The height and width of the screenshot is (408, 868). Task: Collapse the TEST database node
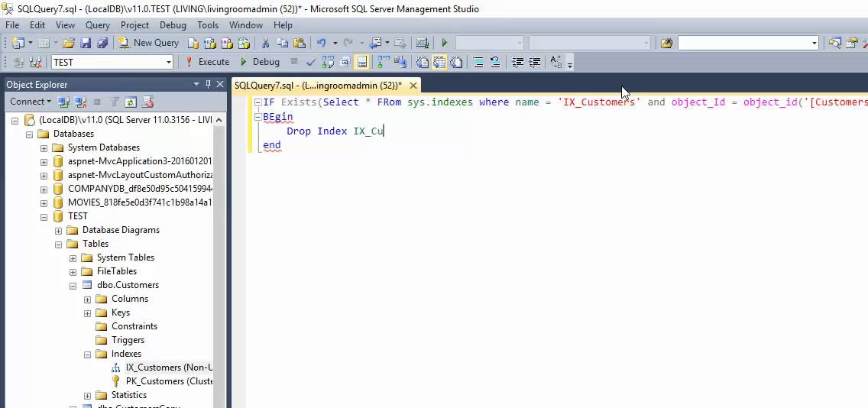(x=44, y=216)
